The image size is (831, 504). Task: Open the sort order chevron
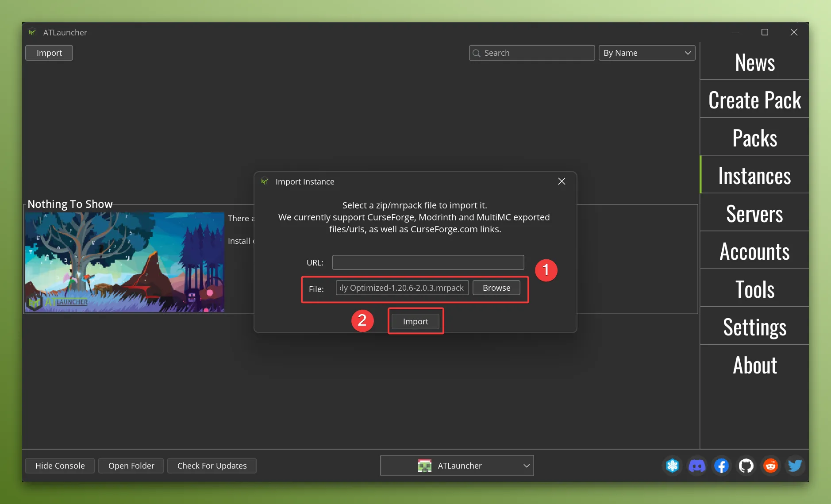point(687,53)
